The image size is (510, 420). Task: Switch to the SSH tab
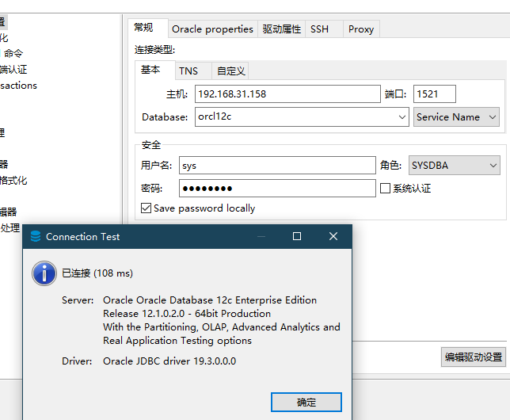tap(324, 29)
